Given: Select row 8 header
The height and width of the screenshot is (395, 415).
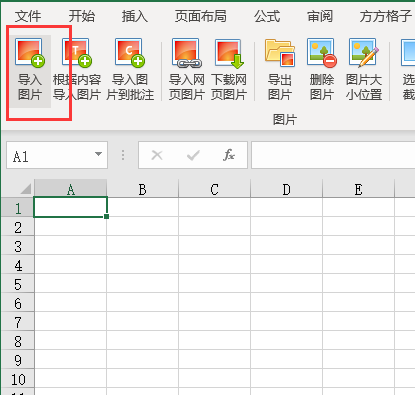Looking at the screenshot, I should pyautogui.click(x=18, y=341).
